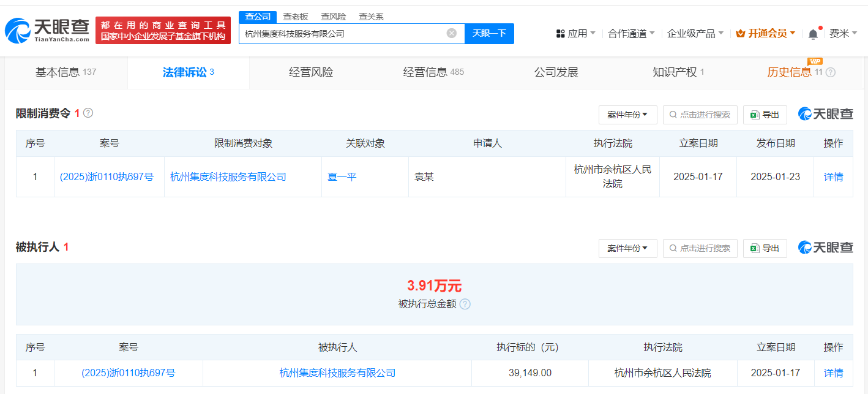
Task: Click 详情 in the 被执行人 row
Action: point(833,373)
